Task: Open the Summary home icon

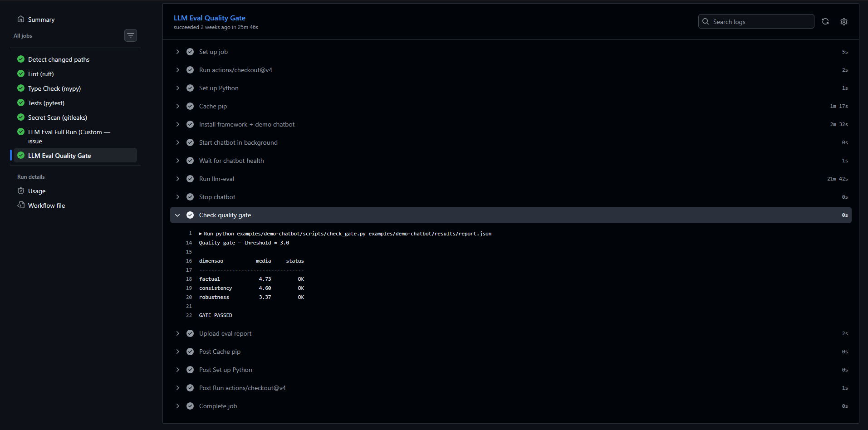Action: tap(21, 19)
